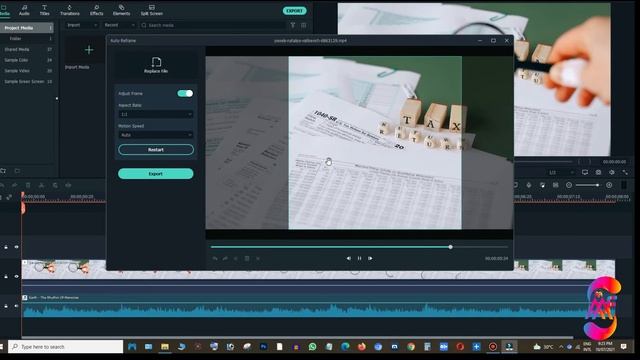Click the timeline crop icon
Image resolution: width=640 pixels, height=360 pixels.
(x=55, y=185)
